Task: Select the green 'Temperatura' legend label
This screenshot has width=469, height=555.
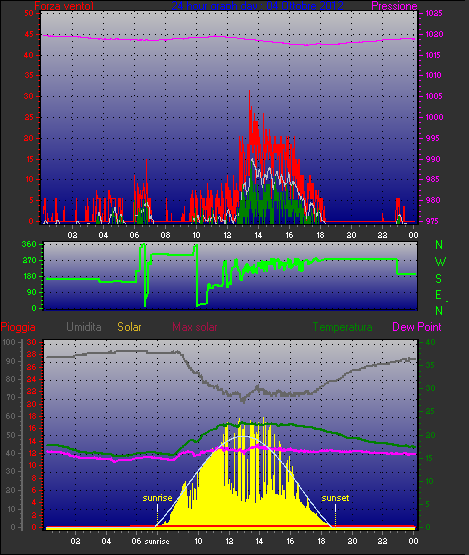Action: (x=342, y=327)
